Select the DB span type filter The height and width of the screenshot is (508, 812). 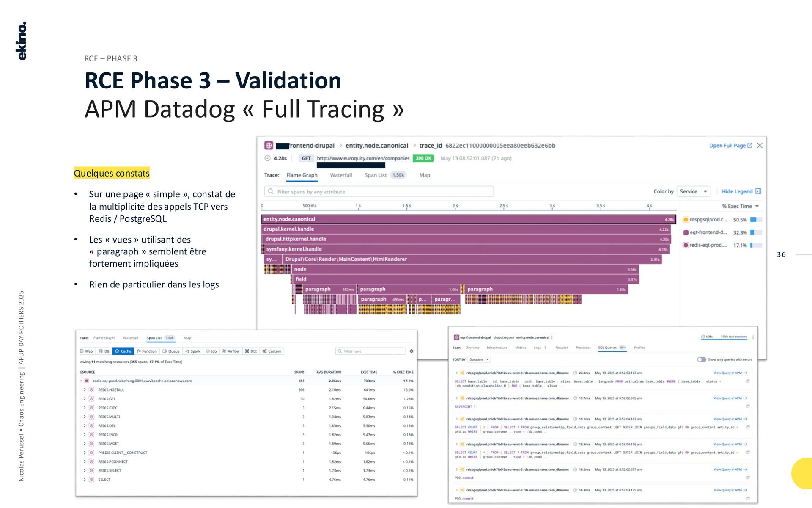[x=104, y=351]
